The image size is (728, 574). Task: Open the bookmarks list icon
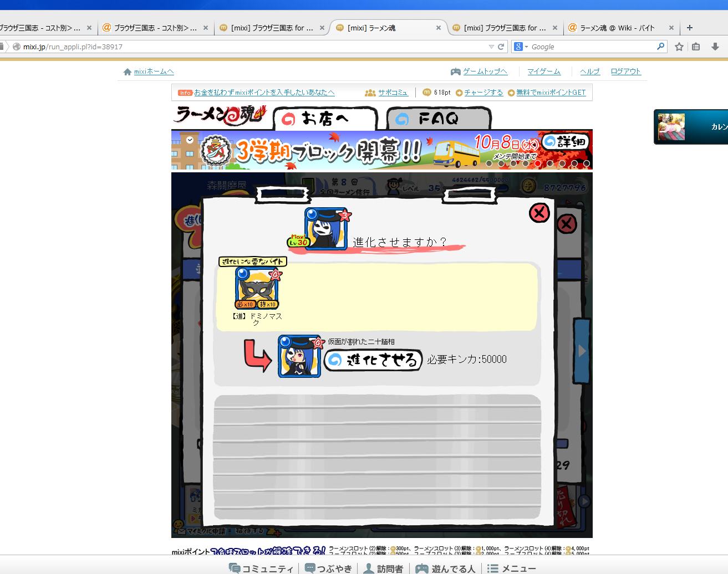click(696, 47)
